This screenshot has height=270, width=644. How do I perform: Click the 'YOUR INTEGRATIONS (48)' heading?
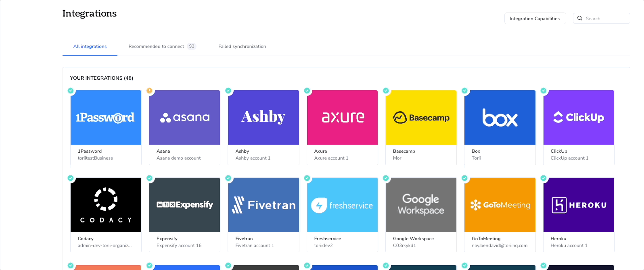tap(102, 78)
